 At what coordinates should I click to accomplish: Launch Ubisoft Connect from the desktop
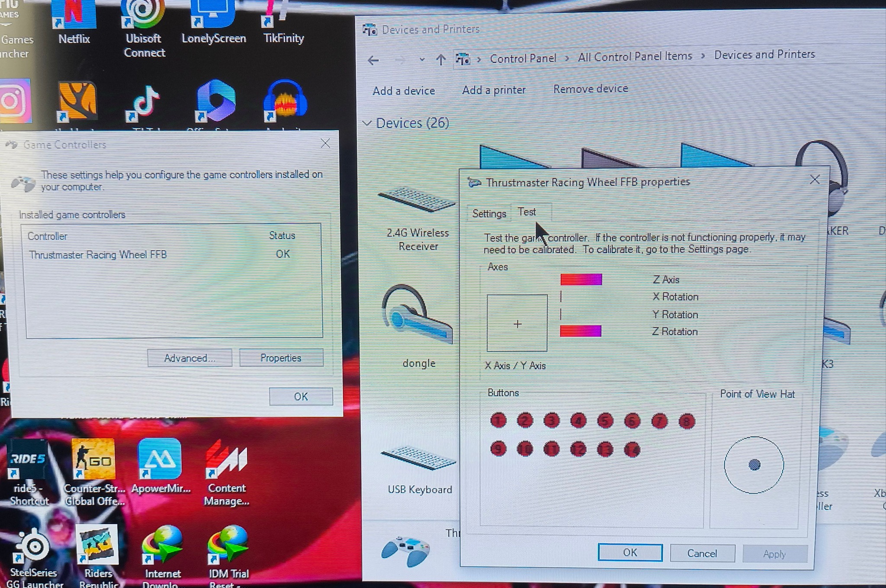coord(144,28)
